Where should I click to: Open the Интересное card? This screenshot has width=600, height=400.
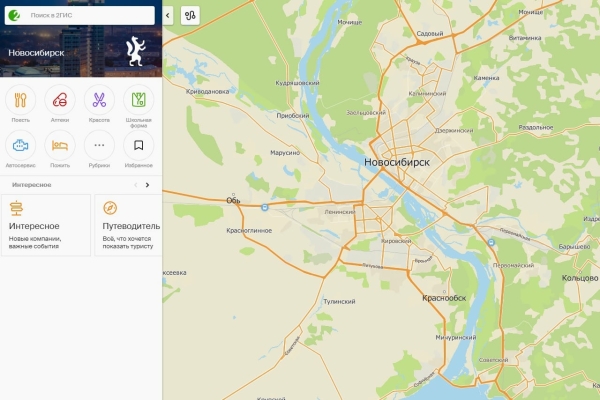(x=46, y=225)
